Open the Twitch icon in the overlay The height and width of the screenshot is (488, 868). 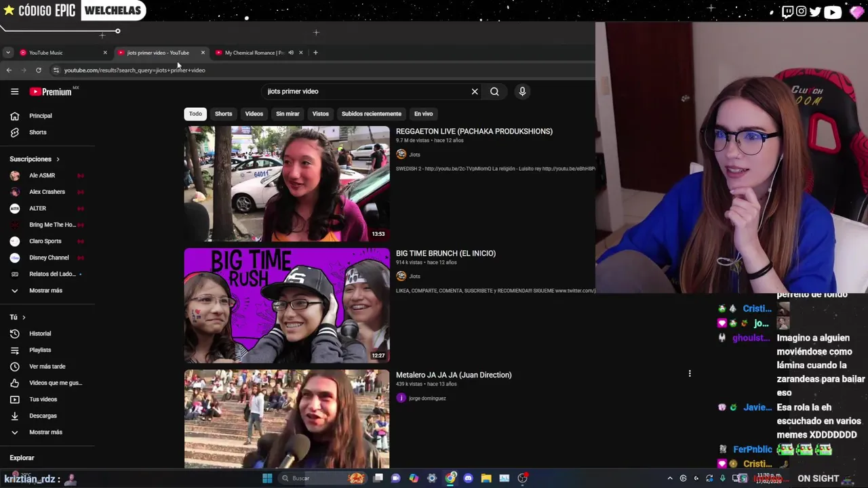pos(787,12)
